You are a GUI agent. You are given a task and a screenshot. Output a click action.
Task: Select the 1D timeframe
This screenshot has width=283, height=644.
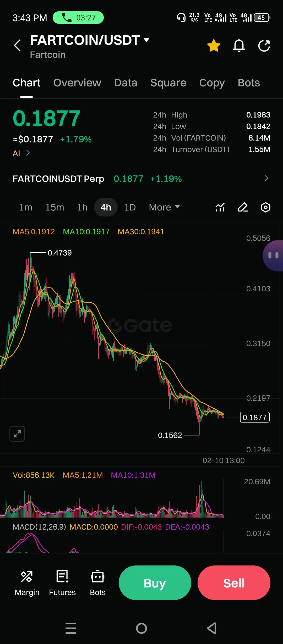pyautogui.click(x=130, y=207)
